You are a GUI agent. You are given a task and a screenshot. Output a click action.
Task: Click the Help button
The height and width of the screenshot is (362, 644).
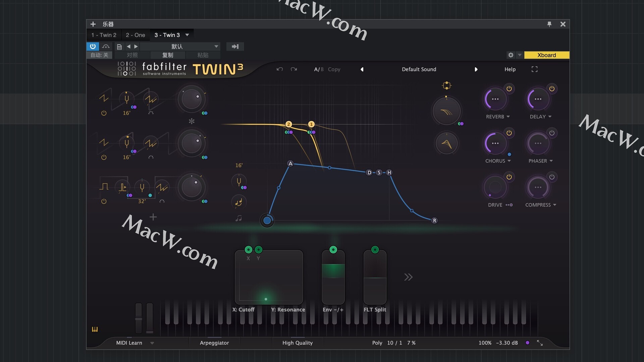510,69
